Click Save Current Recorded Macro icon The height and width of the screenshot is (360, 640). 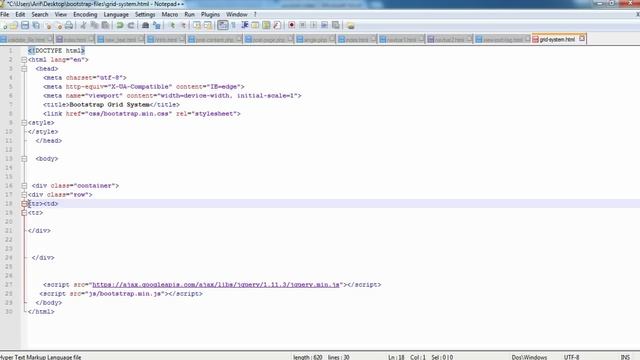(336, 25)
